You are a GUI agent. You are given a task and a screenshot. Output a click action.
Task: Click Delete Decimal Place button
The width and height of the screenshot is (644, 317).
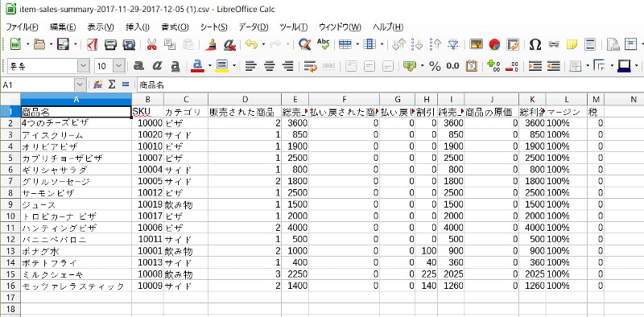click(511, 66)
